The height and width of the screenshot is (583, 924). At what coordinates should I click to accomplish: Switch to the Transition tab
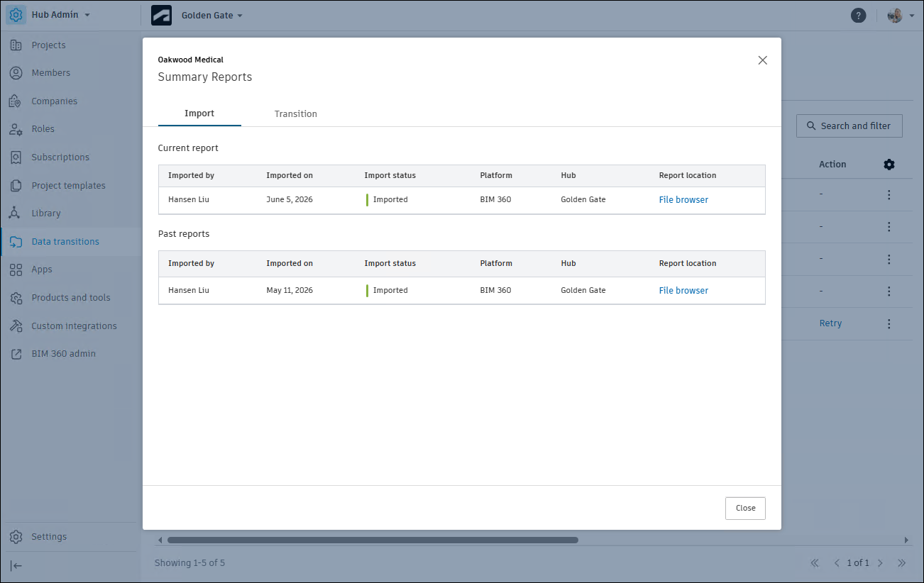coord(296,113)
